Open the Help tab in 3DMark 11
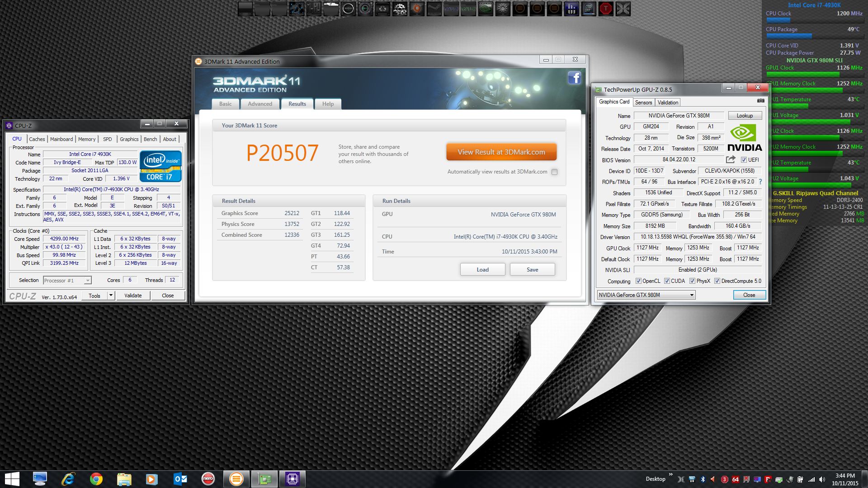Image resolution: width=868 pixels, height=488 pixels. pos(328,104)
